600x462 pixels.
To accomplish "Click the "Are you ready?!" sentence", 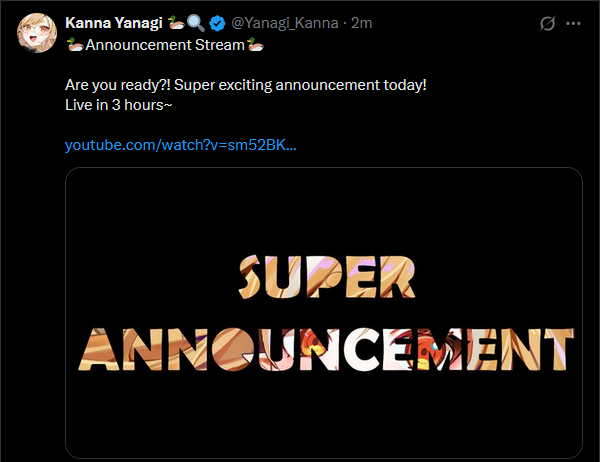I will (115, 85).
